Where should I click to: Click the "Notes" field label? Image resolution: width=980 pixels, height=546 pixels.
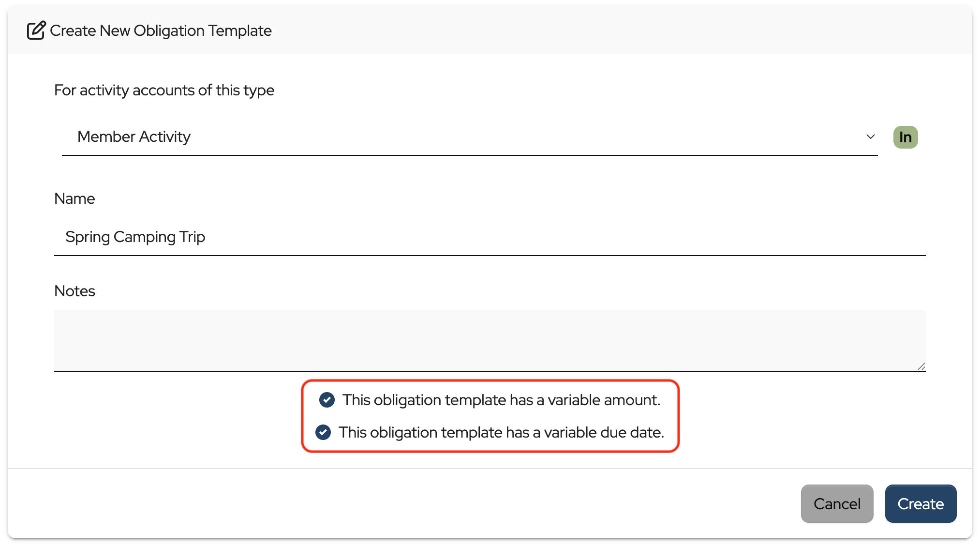pyautogui.click(x=74, y=291)
